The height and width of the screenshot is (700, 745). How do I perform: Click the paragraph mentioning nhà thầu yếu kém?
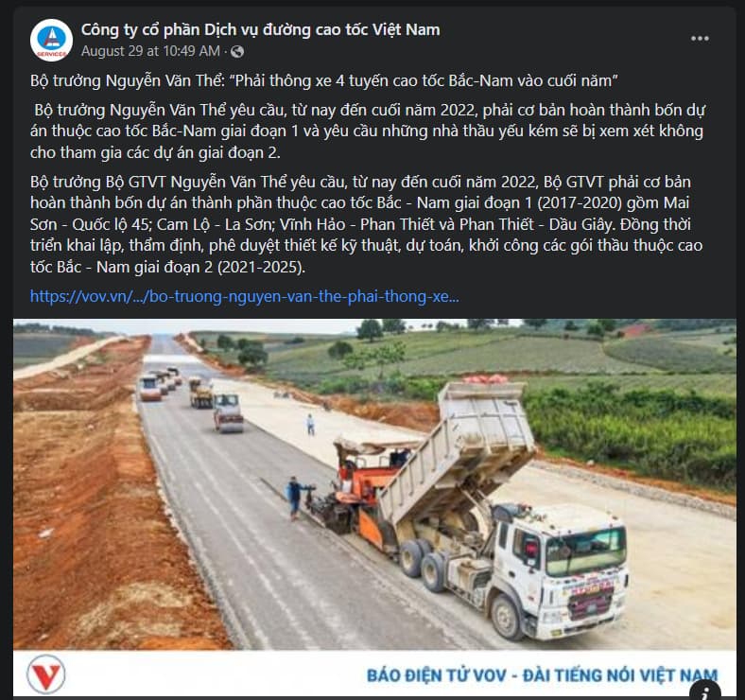(x=367, y=131)
